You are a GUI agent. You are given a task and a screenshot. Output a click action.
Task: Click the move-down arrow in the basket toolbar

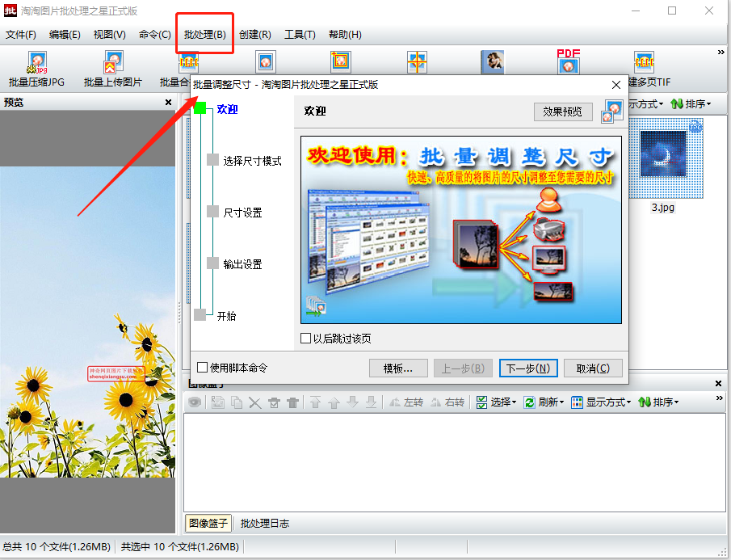(x=352, y=402)
